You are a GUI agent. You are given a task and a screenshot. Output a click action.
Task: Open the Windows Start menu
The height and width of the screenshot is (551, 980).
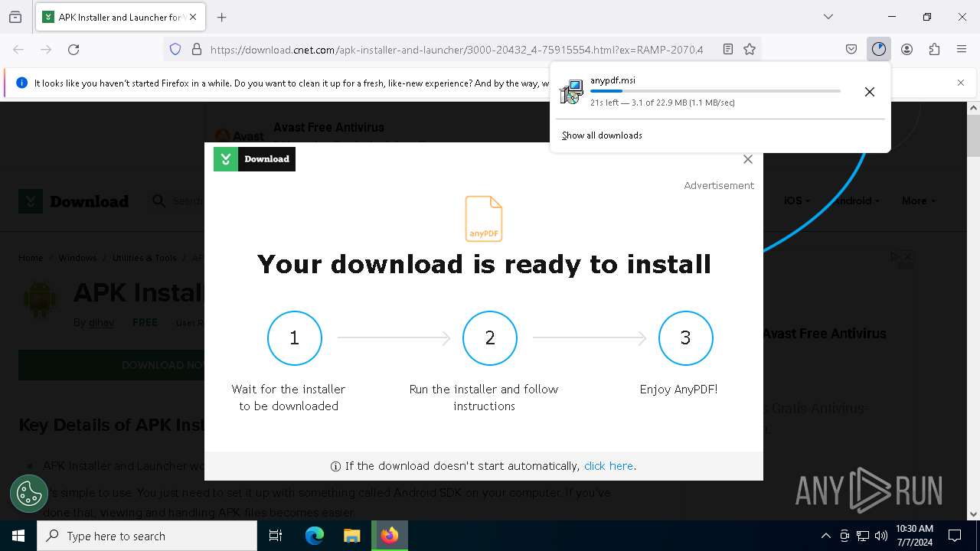[18, 536]
